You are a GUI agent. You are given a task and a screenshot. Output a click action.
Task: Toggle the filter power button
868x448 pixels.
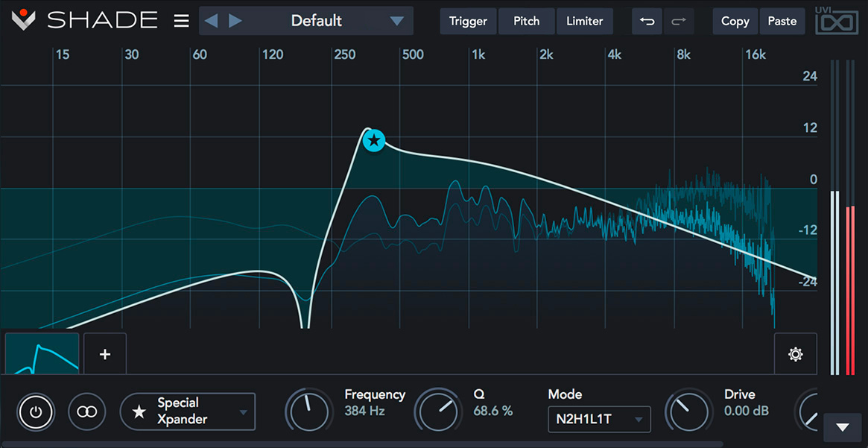pyautogui.click(x=37, y=411)
